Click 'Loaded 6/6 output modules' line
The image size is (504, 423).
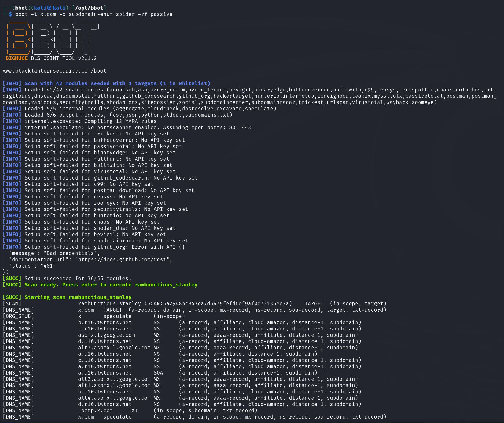(117, 115)
